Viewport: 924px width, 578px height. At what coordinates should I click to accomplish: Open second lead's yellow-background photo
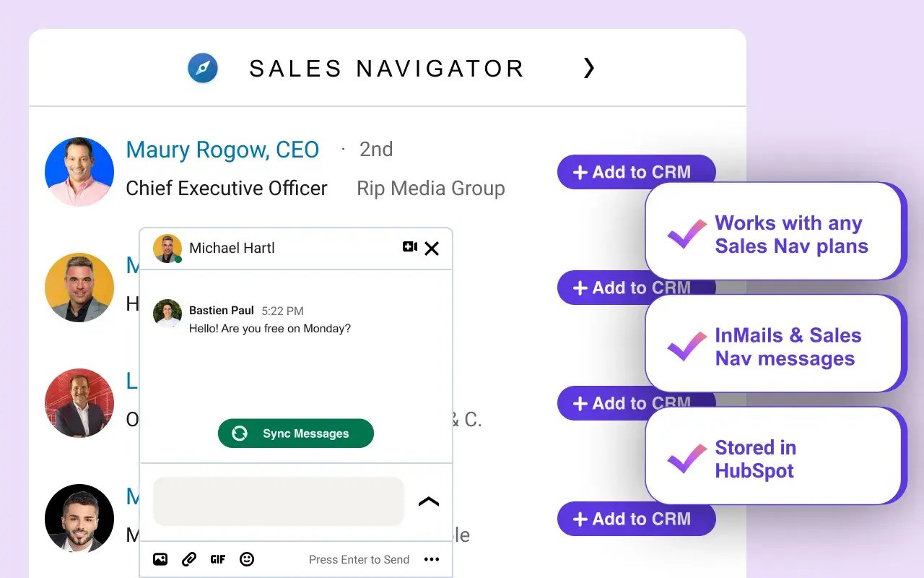click(79, 288)
